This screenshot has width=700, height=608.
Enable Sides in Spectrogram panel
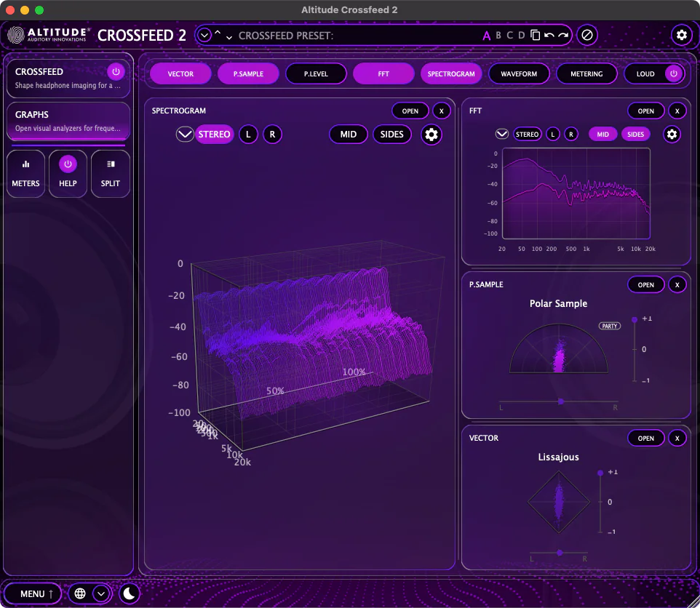coord(392,135)
